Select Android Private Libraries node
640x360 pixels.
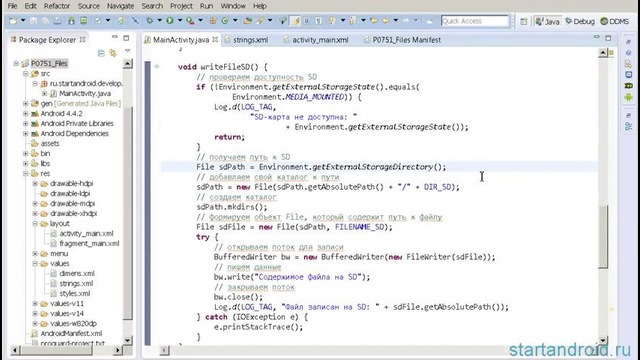(77, 124)
